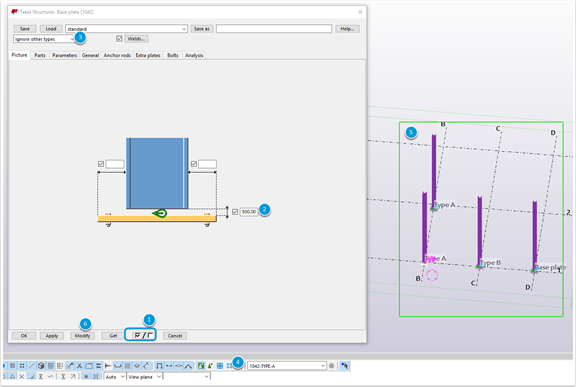Click the Cancel button

(x=175, y=336)
